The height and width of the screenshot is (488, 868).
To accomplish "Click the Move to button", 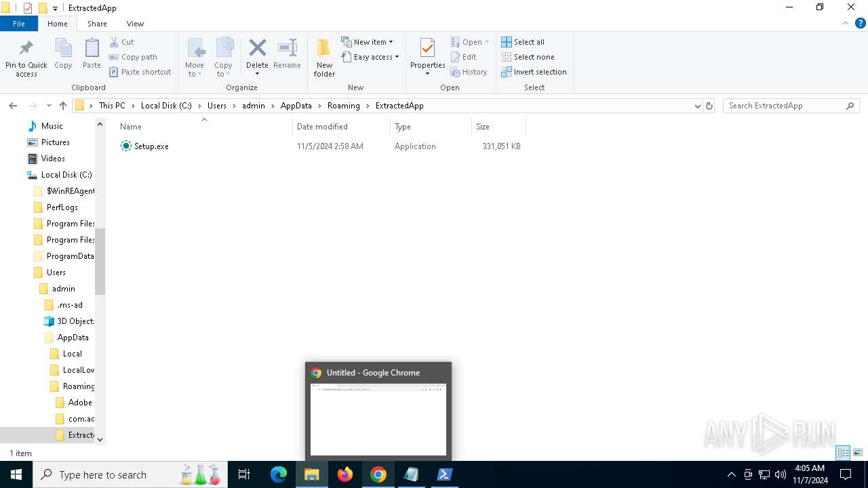I will pyautogui.click(x=195, y=58).
